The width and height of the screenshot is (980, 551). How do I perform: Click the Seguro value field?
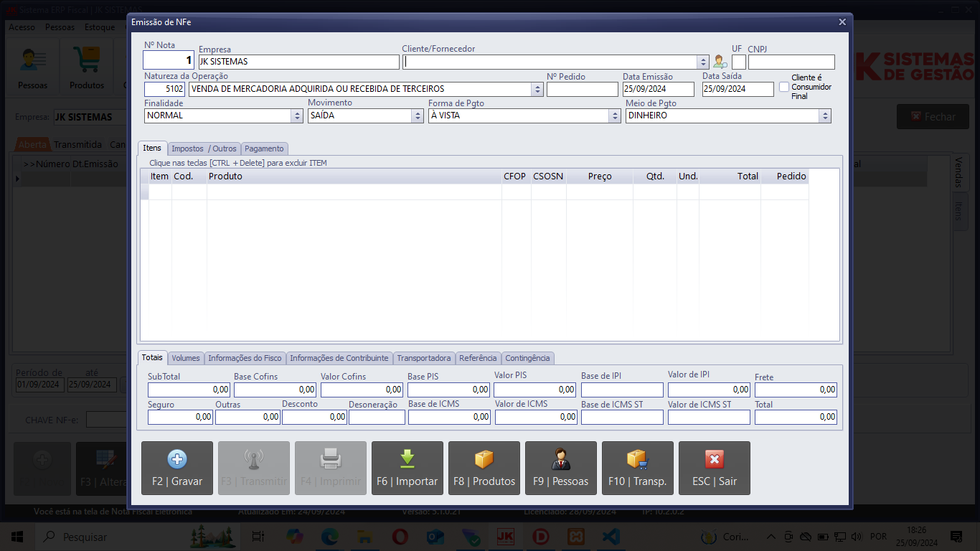coord(180,417)
